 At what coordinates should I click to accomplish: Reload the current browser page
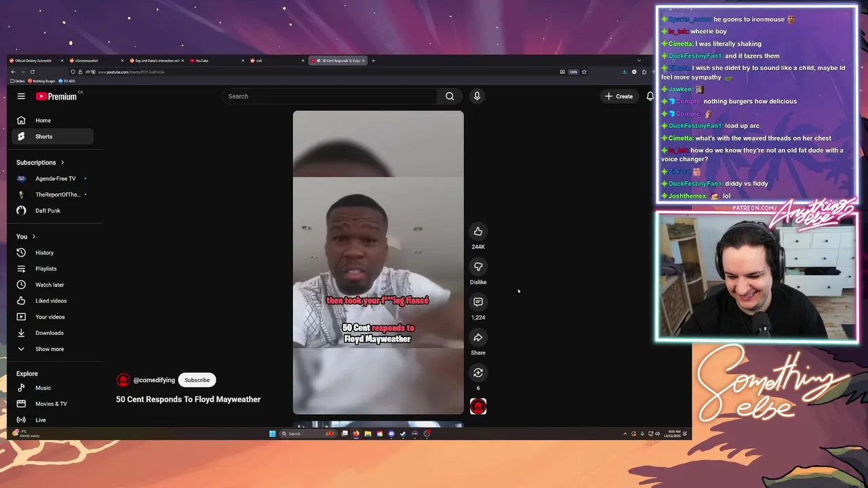click(x=32, y=72)
